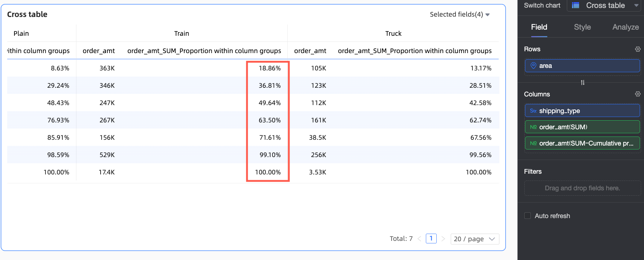Click the order_amt(SUM) number type icon
Viewport: 644px width, 260px height.
533,127
